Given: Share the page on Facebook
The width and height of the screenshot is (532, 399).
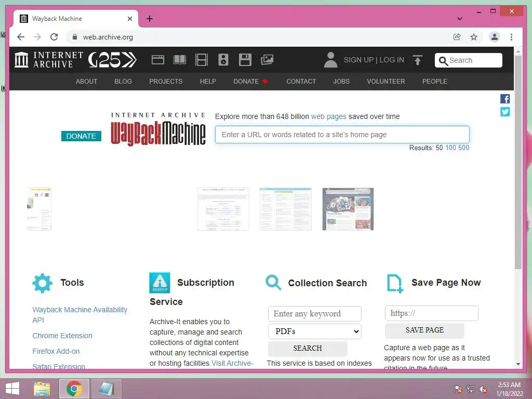Looking at the screenshot, I should point(505,99).
